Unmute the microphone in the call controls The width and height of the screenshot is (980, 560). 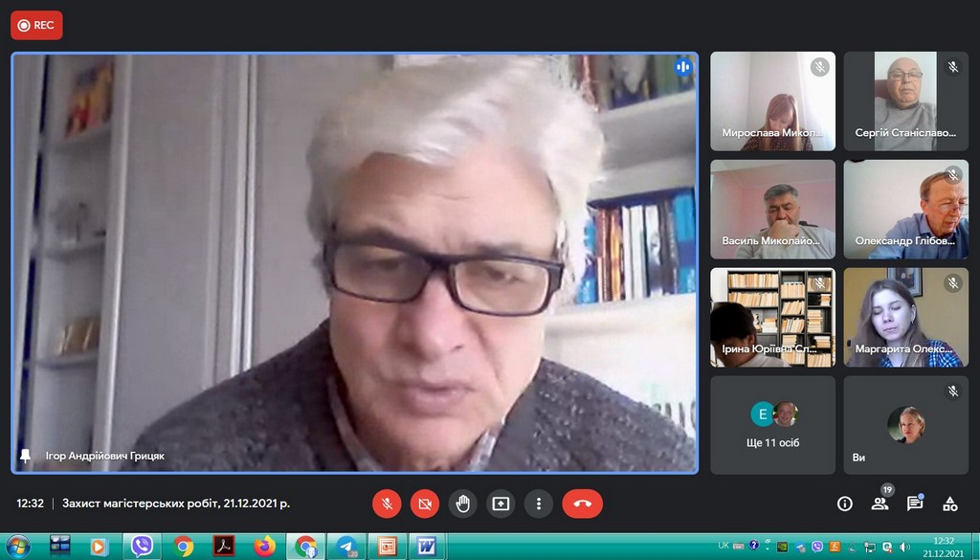(x=387, y=503)
